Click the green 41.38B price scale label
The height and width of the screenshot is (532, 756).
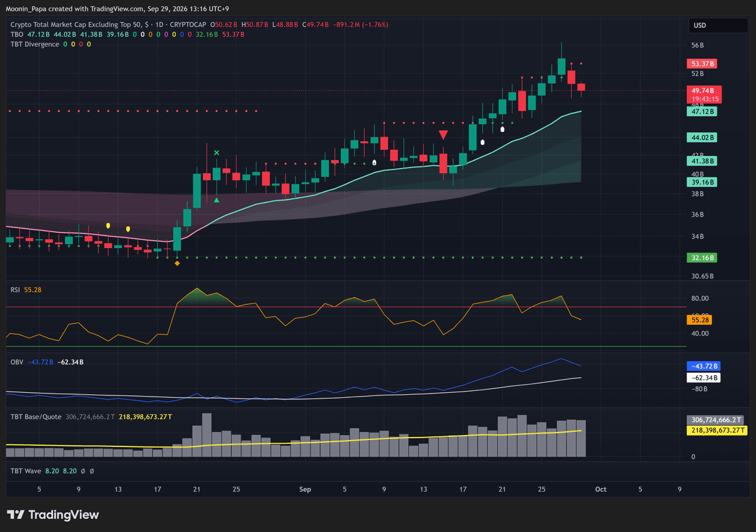702,161
